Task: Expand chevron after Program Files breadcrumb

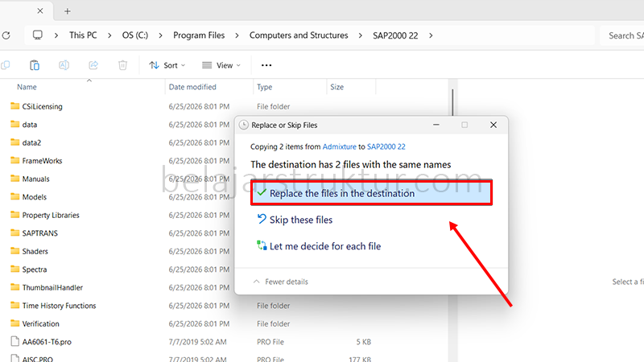Action: click(x=237, y=35)
